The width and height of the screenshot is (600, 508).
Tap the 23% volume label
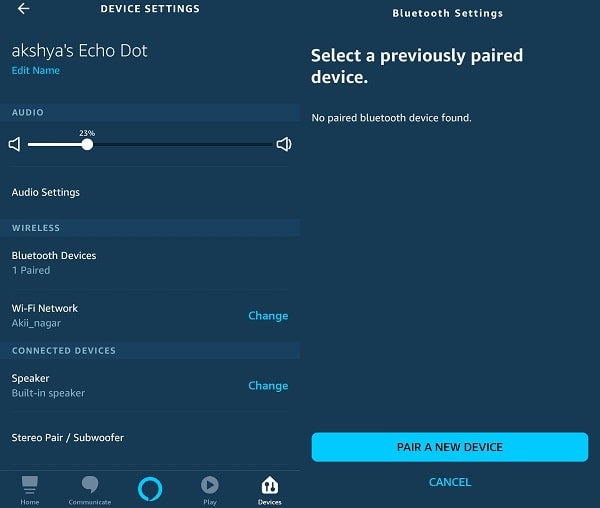point(87,133)
